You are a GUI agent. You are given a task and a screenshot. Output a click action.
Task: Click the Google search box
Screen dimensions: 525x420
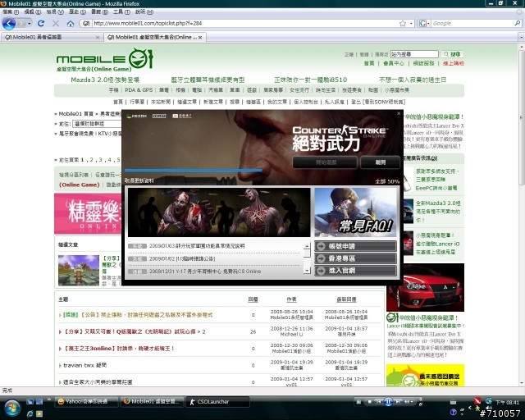click(472, 24)
